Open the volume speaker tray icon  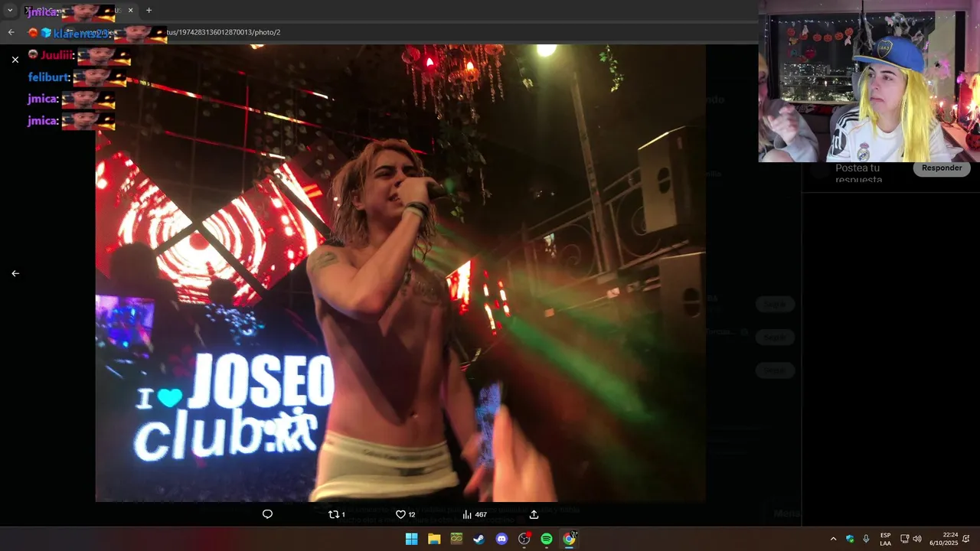click(x=917, y=539)
